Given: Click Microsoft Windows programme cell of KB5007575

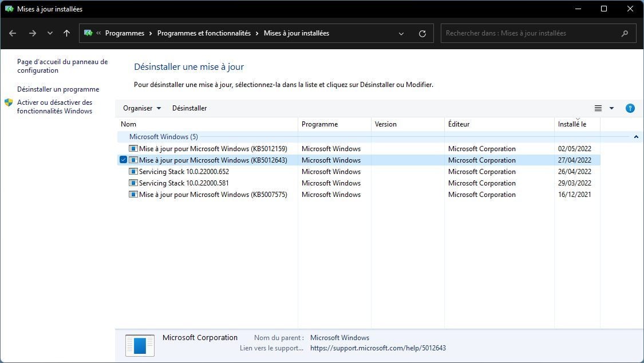Looking at the screenshot, I should 331,195.
